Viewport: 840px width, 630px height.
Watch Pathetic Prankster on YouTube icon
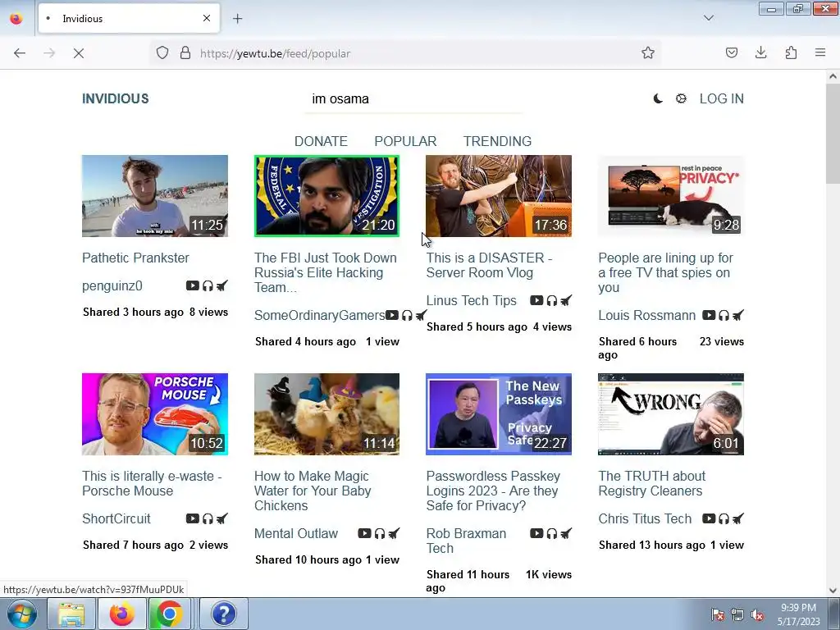click(x=192, y=285)
